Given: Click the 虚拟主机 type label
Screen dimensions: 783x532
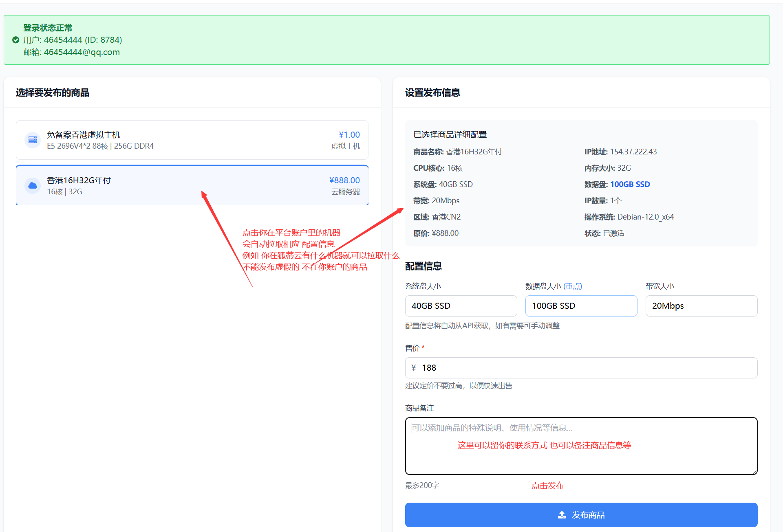Looking at the screenshot, I should point(346,146).
